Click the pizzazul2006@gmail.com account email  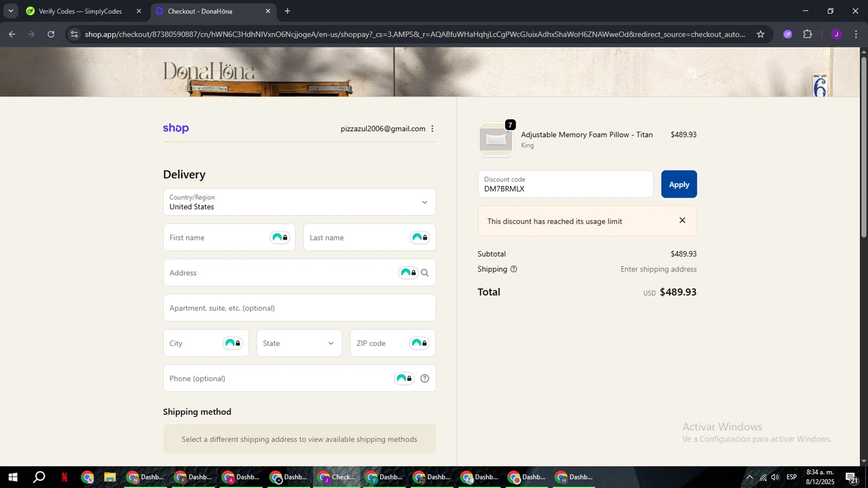pyautogui.click(x=382, y=129)
